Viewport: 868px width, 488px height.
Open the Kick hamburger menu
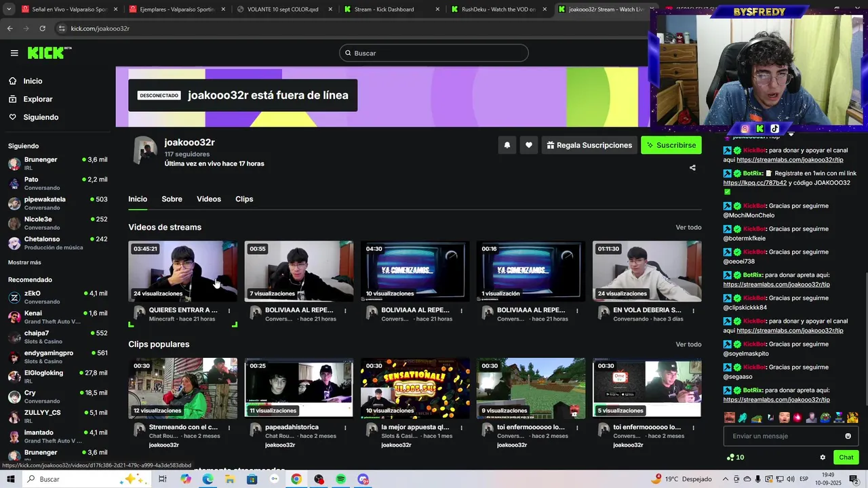click(x=14, y=53)
